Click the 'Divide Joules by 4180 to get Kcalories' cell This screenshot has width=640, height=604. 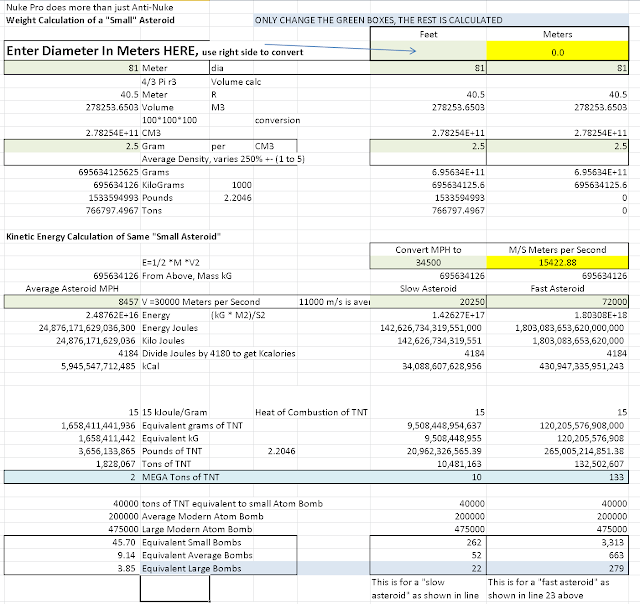point(218,353)
